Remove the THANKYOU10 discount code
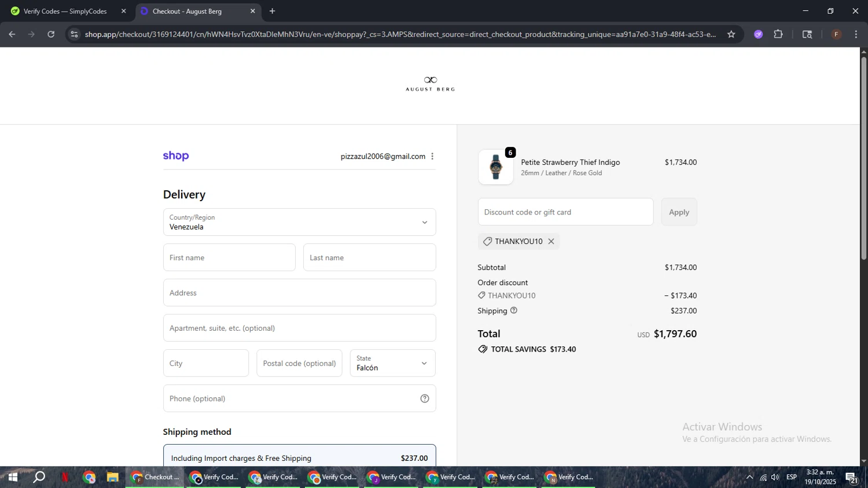Viewport: 868px width, 488px height. coord(551,241)
